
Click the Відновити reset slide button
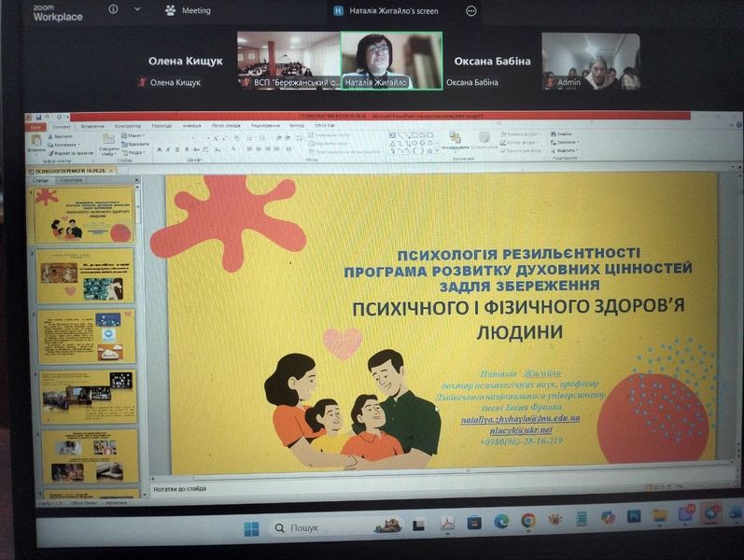(135, 144)
